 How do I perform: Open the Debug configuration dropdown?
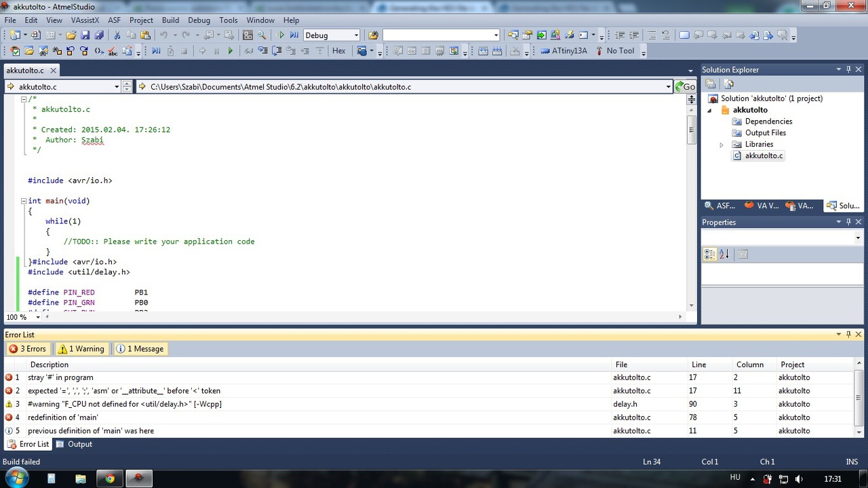click(355, 35)
